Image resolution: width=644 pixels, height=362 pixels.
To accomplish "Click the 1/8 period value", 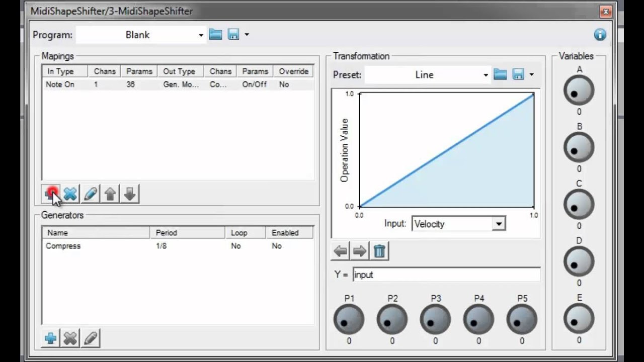I will pos(161,246).
